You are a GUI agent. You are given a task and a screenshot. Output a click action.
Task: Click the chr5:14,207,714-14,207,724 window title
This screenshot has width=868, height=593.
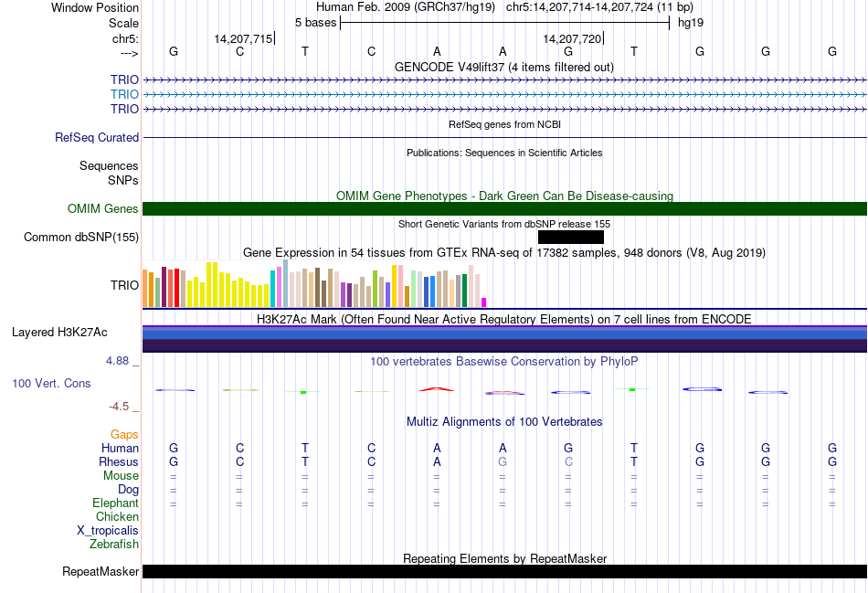(599, 7)
